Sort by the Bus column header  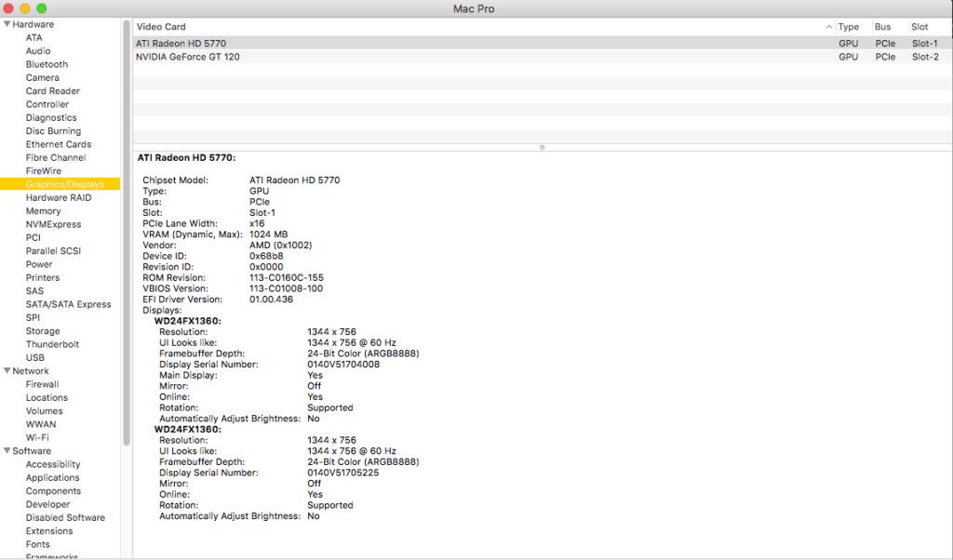[x=882, y=27]
